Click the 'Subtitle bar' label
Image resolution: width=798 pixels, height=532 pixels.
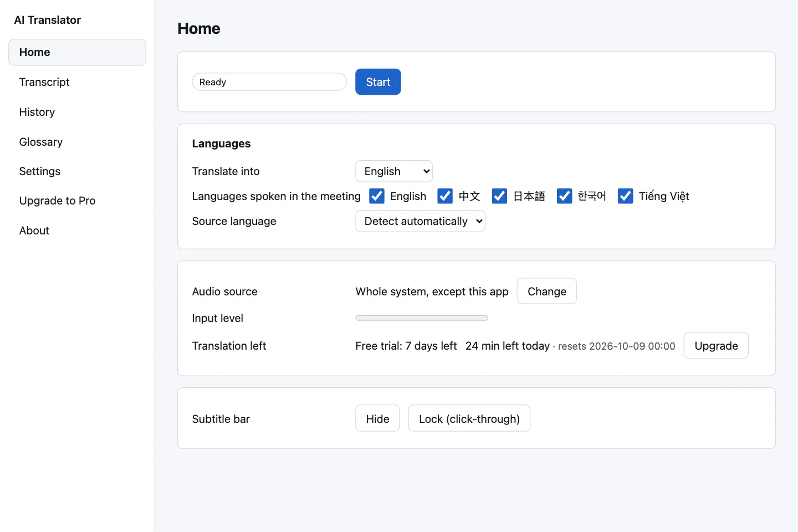221,419
